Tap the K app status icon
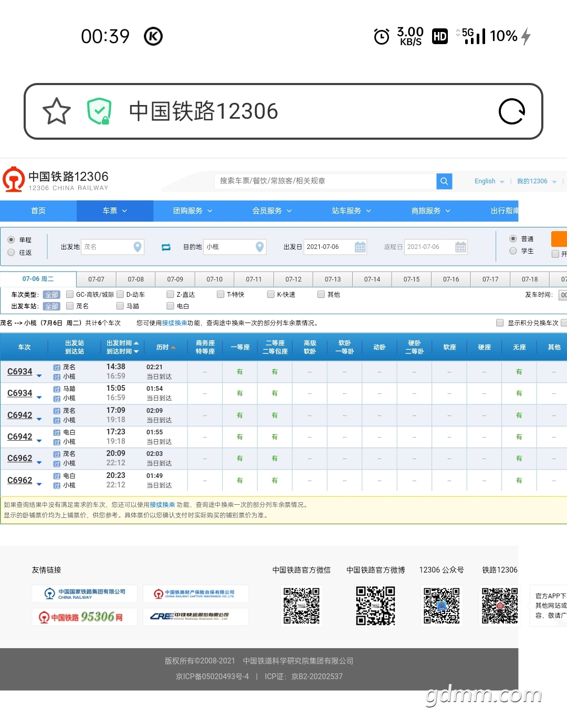This screenshot has width=567, height=728. (x=153, y=36)
